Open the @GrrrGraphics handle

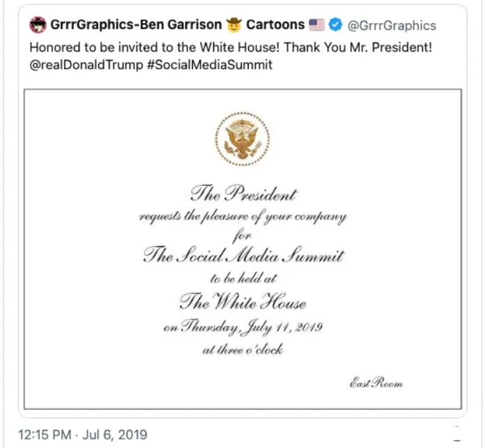392,25
